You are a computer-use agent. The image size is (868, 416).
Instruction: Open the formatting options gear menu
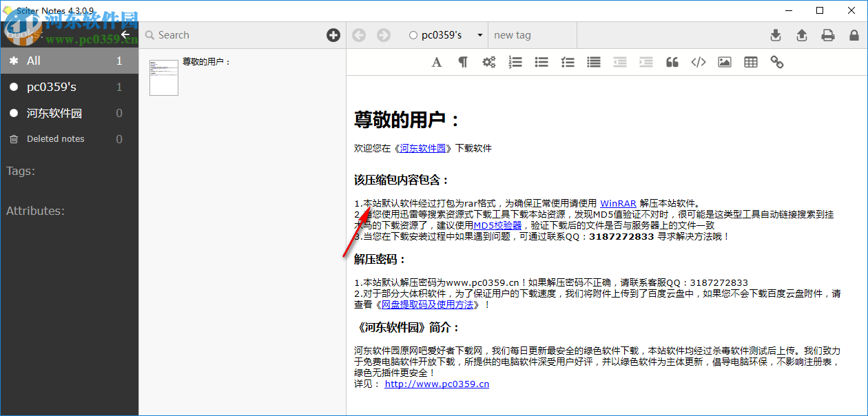tap(488, 62)
